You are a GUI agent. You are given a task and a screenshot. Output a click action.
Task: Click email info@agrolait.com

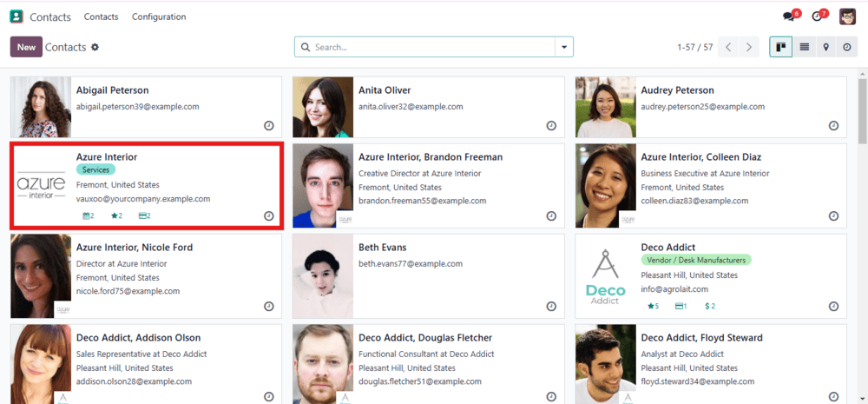click(674, 288)
